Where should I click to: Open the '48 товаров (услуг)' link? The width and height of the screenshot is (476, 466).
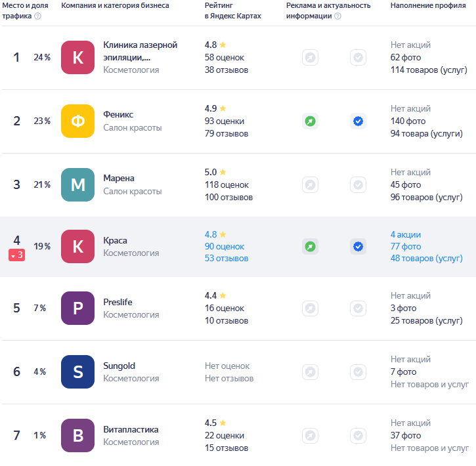427,258
